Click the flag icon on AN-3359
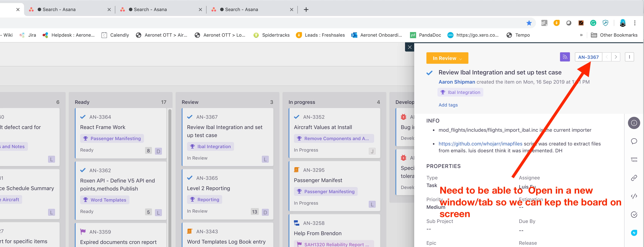 click(83, 232)
